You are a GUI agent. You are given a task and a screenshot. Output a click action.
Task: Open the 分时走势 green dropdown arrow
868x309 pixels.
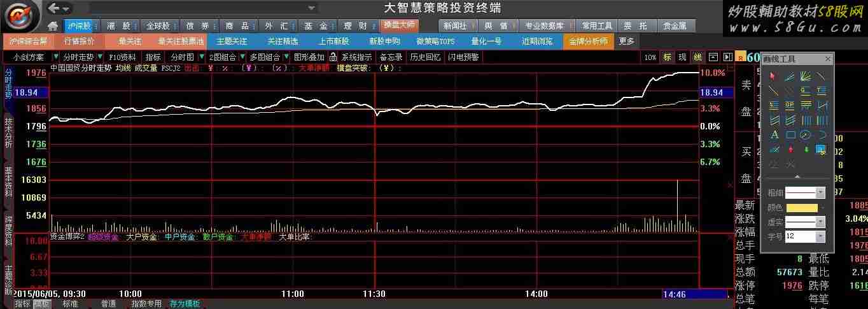click(x=100, y=57)
